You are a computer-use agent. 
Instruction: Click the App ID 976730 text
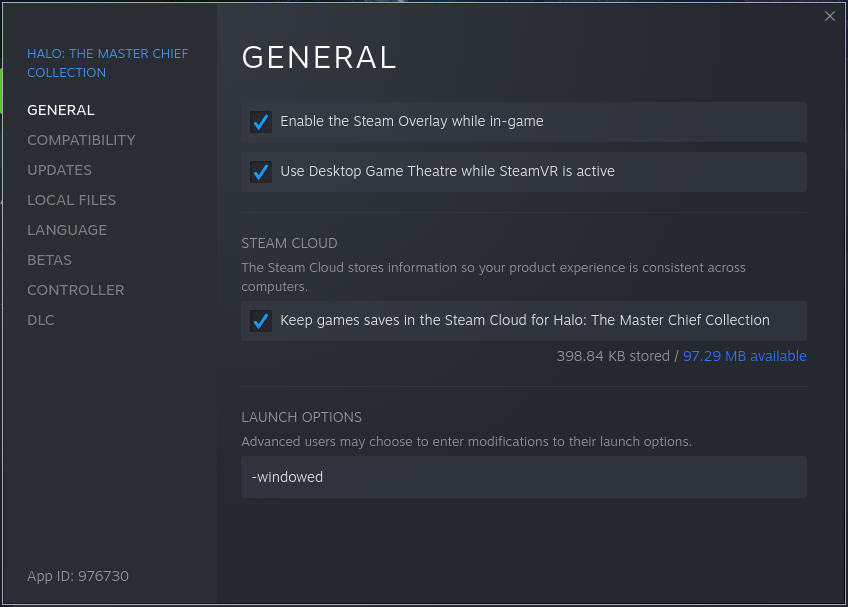tap(78, 576)
